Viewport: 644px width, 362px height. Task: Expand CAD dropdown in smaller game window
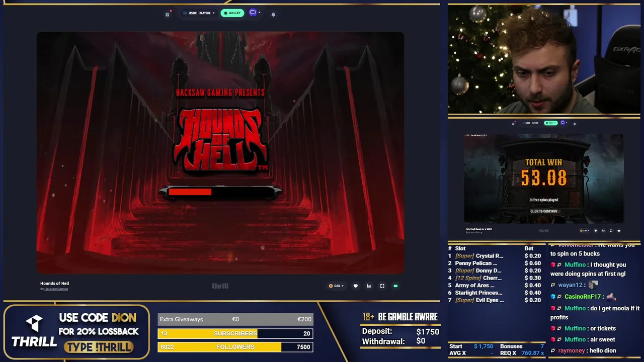click(585, 231)
